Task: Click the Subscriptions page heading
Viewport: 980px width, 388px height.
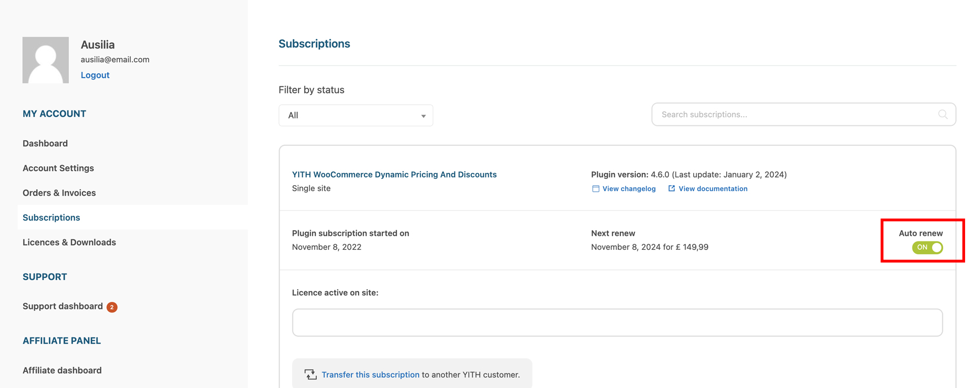Action: click(314, 44)
